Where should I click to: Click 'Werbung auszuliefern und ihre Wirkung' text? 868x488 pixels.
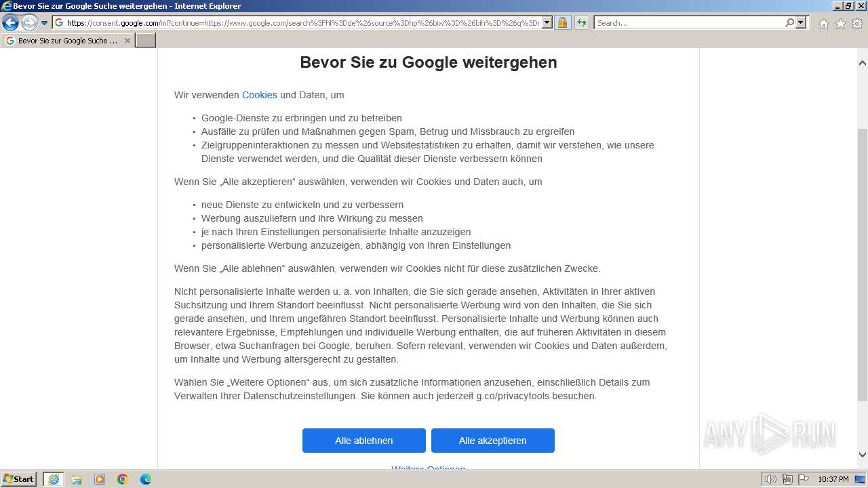pyautogui.click(x=312, y=218)
